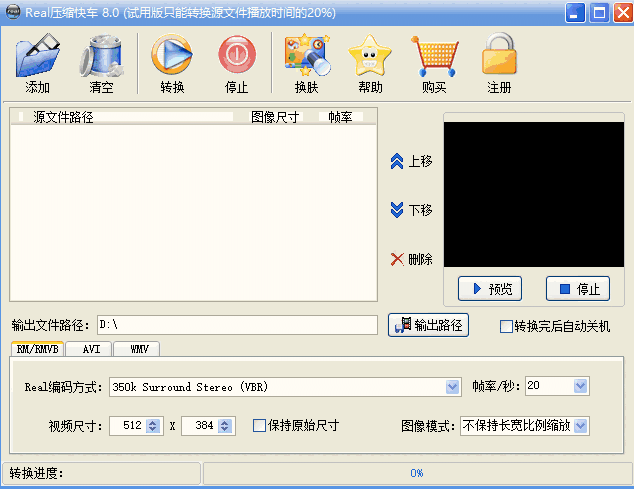Click the 注册 padlock icon

click(x=499, y=54)
